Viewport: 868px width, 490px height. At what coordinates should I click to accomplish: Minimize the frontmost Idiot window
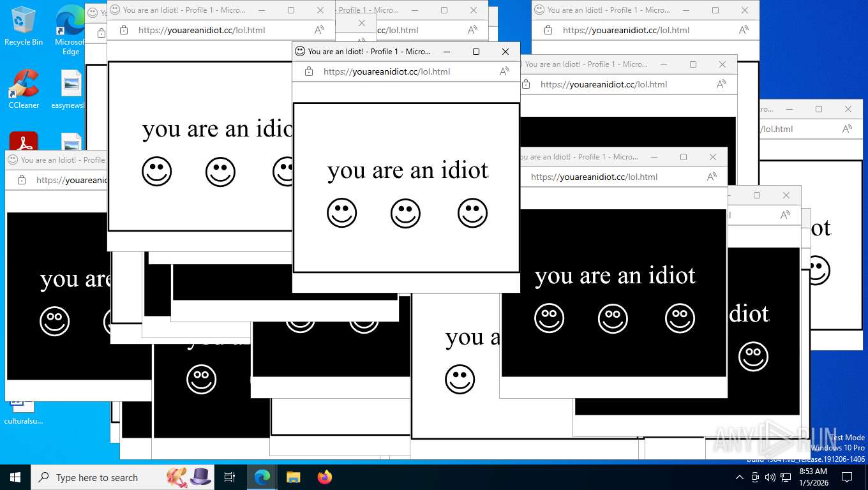tap(447, 52)
